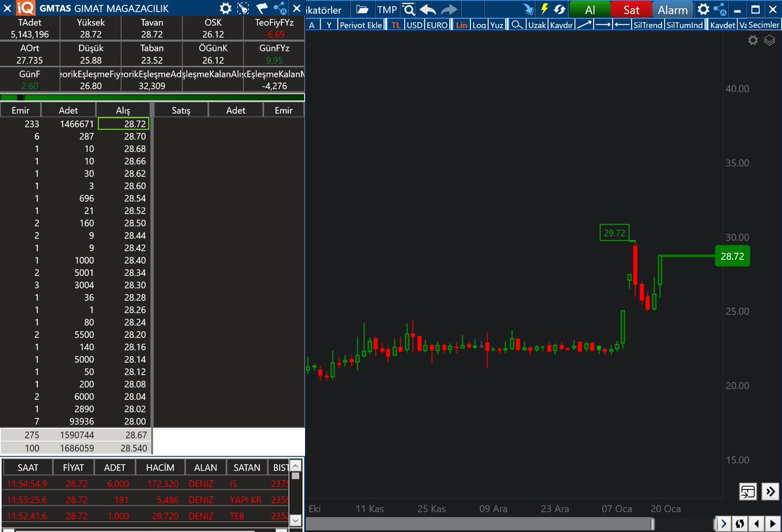782x532 pixels.
Task: Open the İndikatörler menu
Action: [x=323, y=10]
